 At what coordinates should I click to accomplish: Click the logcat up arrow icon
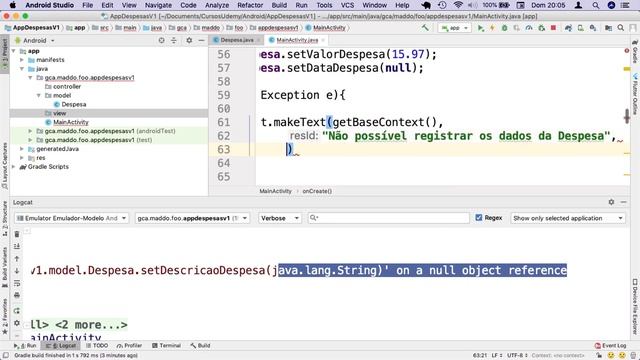tap(17, 258)
